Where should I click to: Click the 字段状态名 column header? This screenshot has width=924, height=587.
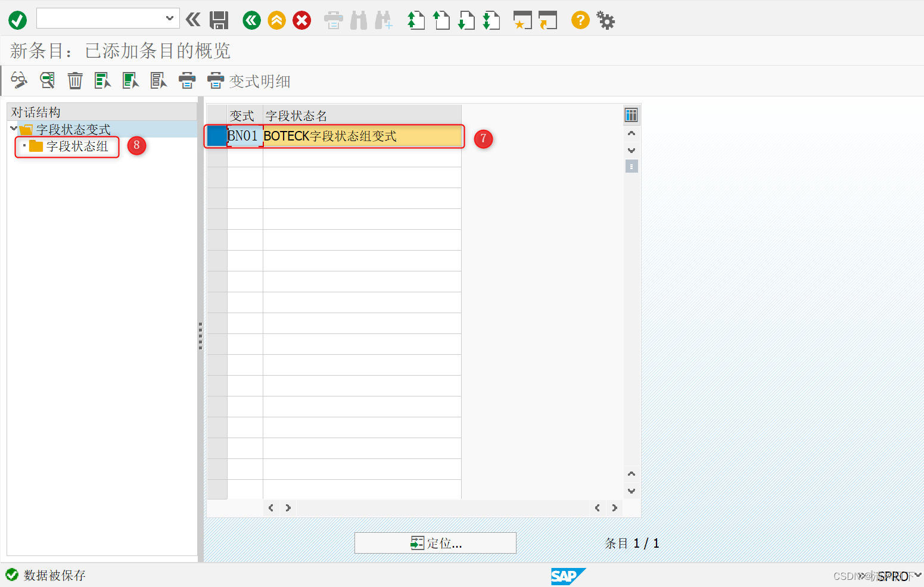pyautogui.click(x=362, y=115)
